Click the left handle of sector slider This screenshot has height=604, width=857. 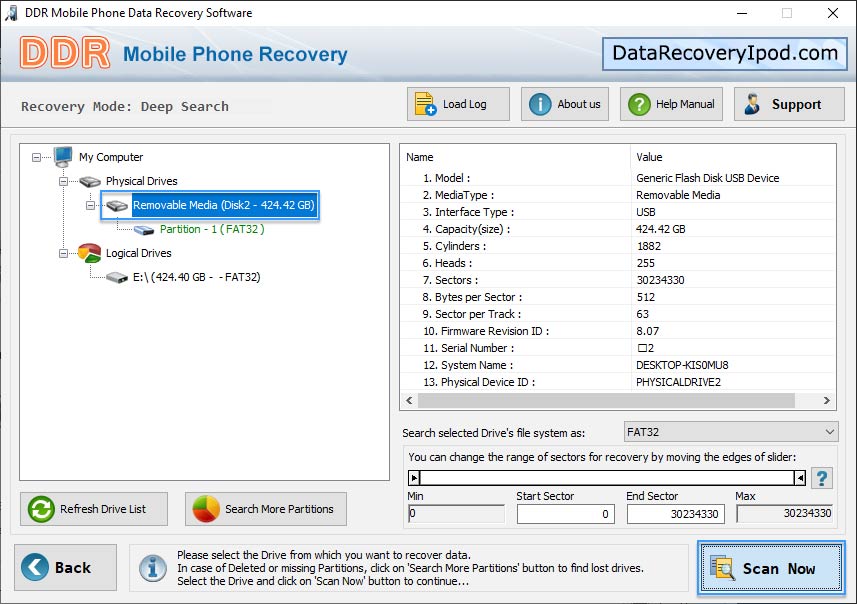coord(414,478)
